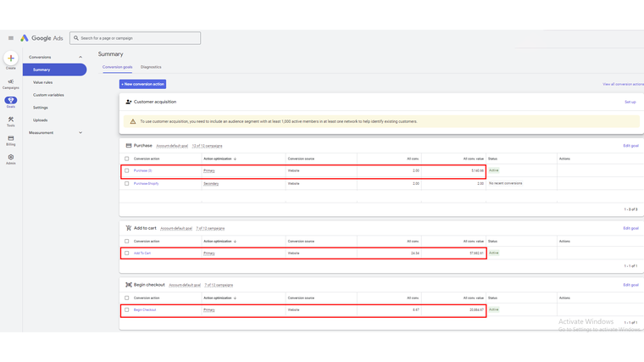Open the Tools sidebar icon

click(10, 121)
